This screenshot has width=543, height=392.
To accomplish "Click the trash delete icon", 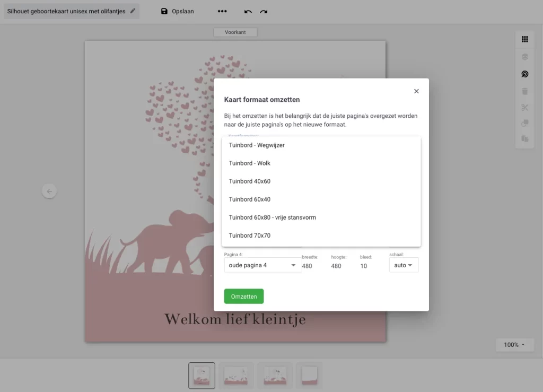I will tap(524, 91).
